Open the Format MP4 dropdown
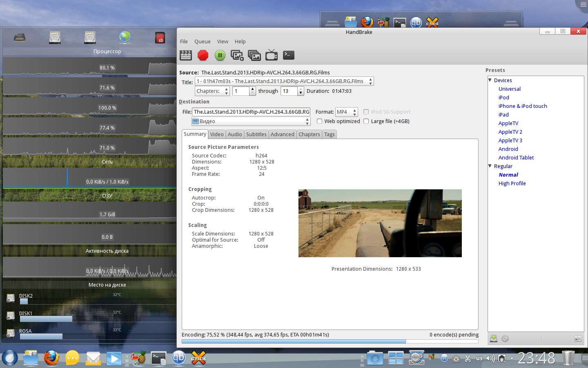This screenshot has height=368, width=588. point(346,112)
